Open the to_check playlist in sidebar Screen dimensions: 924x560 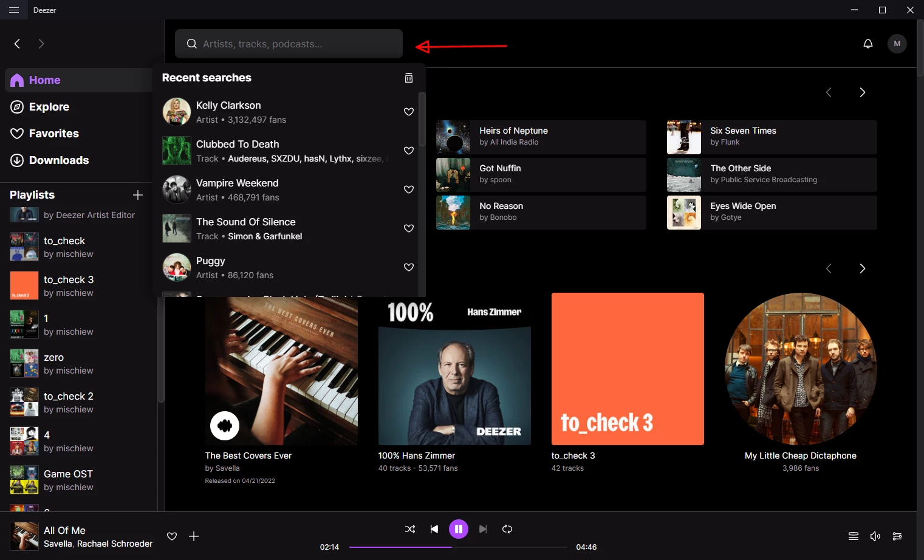tap(79, 247)
